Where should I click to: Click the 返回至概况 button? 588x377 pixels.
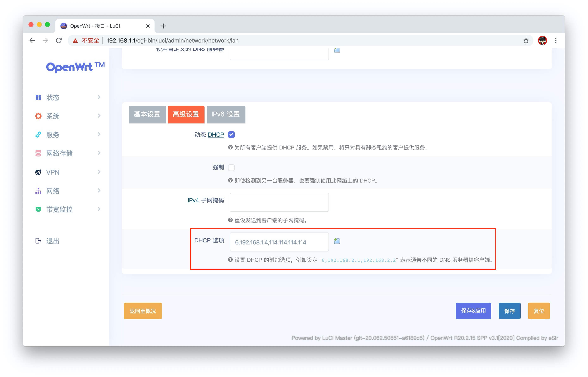(143, 311)
